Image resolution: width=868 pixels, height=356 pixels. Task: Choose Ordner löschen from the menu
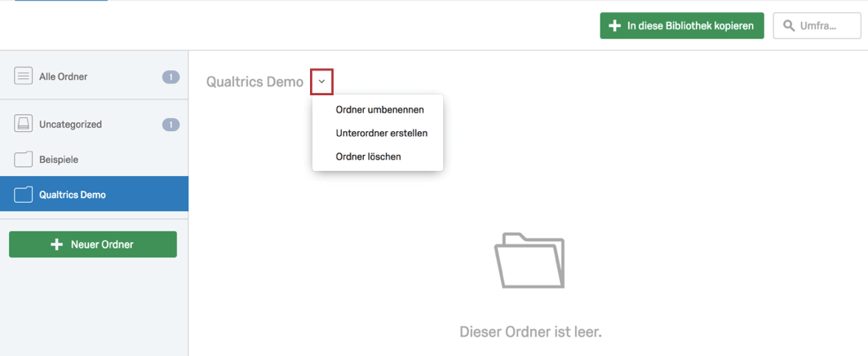point(378,156)
